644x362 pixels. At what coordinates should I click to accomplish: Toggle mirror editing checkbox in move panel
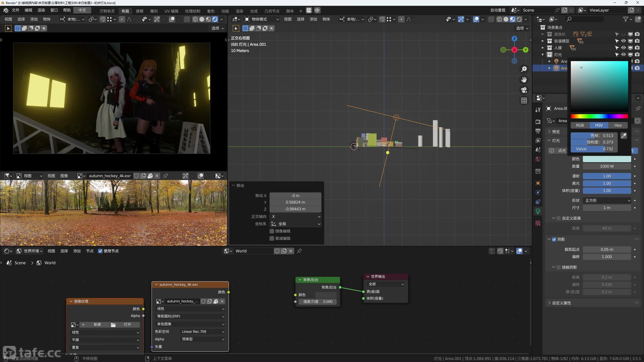(272, 231)
